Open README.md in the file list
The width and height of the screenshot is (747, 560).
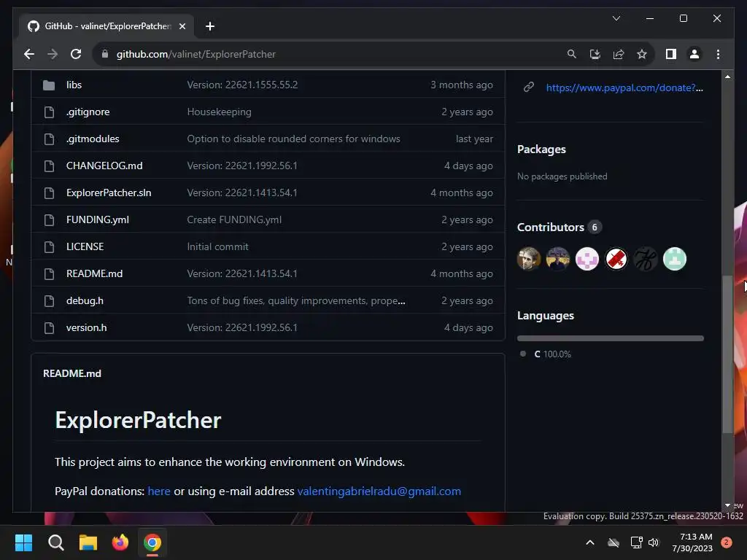[x=94, y=274]
